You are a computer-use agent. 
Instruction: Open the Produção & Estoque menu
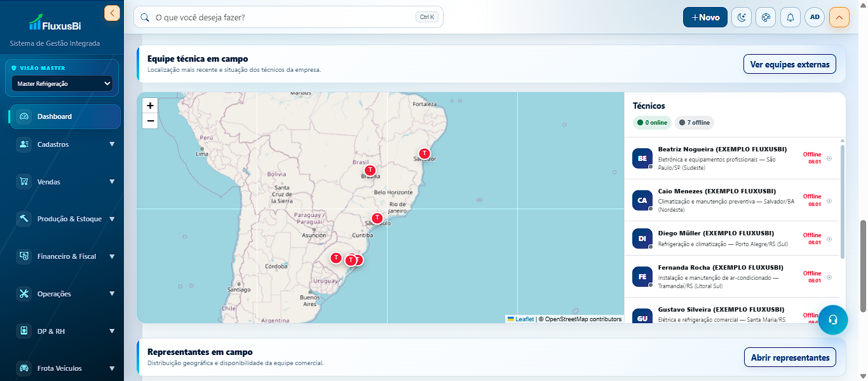click(x=65, y=219)
